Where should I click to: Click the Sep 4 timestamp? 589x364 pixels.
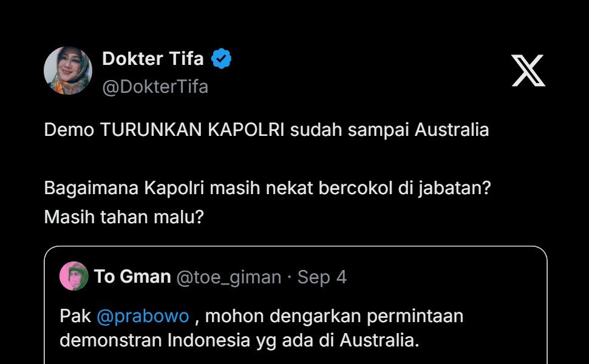(x=322, y=277)
